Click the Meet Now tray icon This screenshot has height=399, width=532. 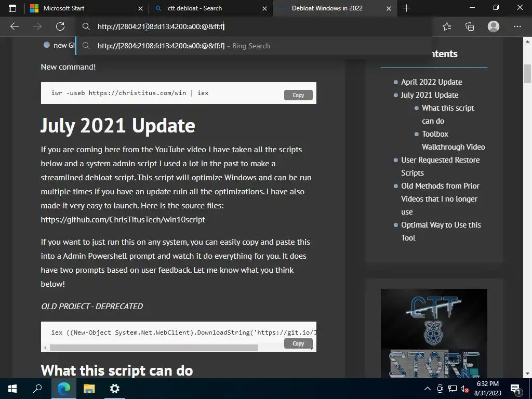point(440,389)
